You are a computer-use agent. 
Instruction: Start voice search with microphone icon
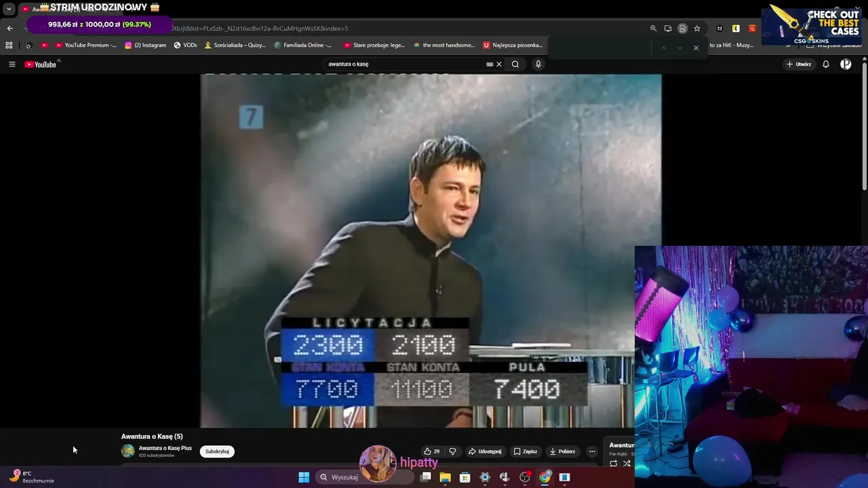(x=538, y=64)
